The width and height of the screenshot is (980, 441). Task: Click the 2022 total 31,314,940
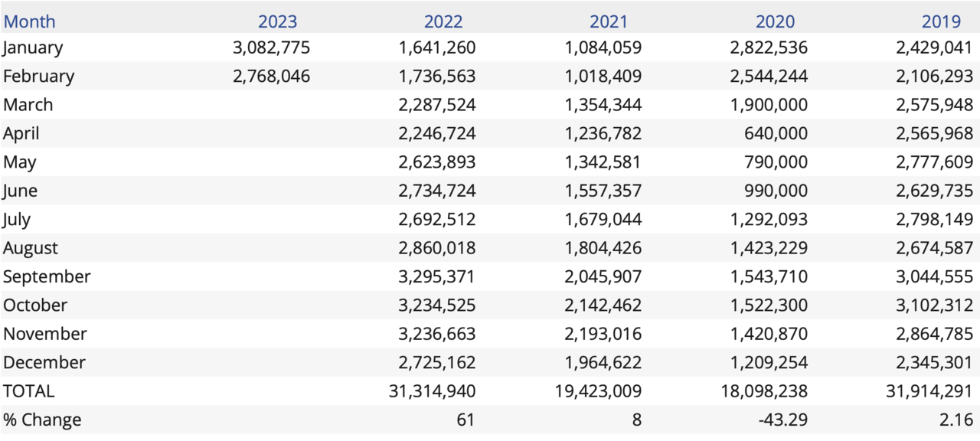(432, 390)
